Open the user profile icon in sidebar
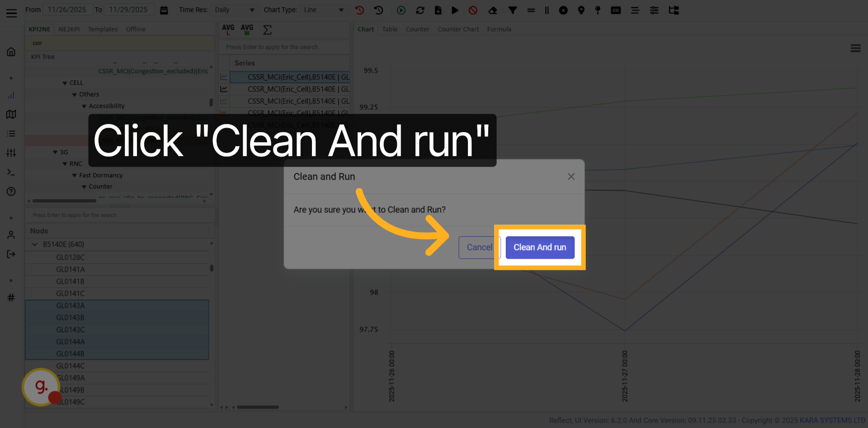The image size is (868, 428). click(x=11, y=235)
